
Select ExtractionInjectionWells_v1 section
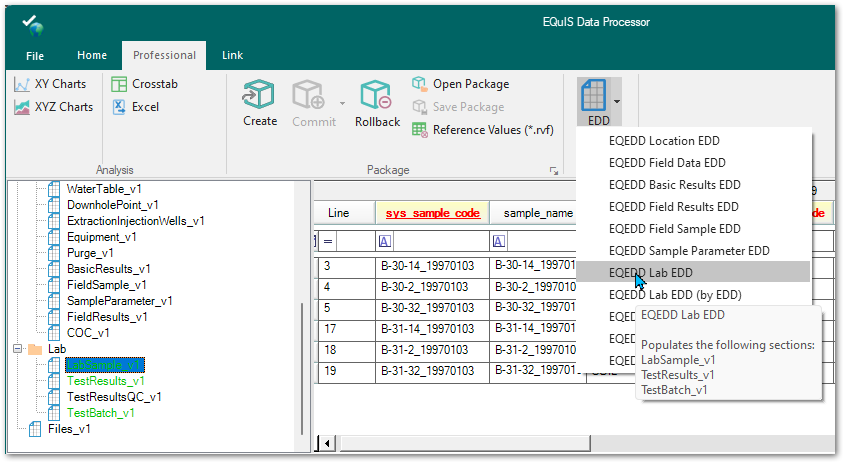[136, 221]
